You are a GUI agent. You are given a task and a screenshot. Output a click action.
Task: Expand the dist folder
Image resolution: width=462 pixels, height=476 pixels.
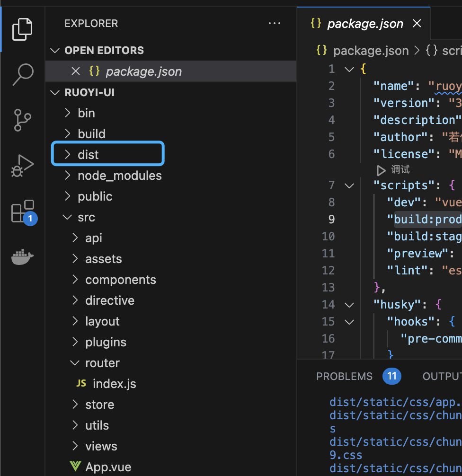[88, 155]
